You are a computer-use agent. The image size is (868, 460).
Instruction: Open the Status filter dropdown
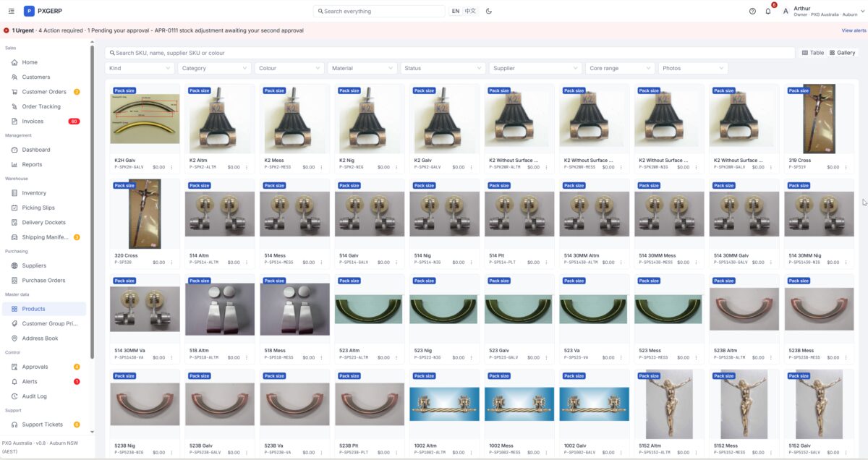pyautogui.click(x=443, y=68)
